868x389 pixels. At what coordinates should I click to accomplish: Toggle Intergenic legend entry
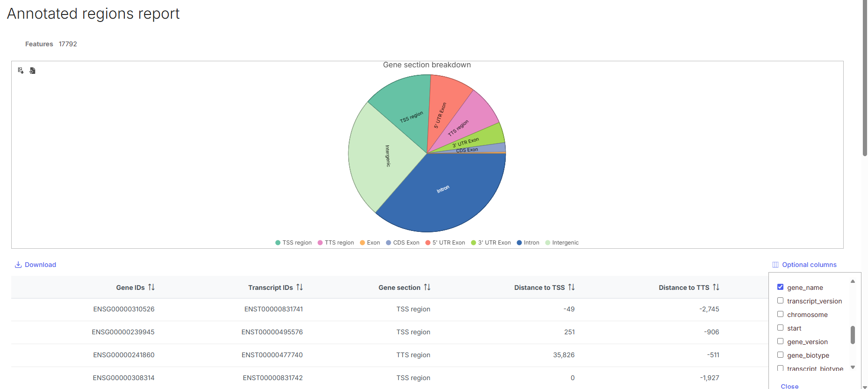pos(562,243)
